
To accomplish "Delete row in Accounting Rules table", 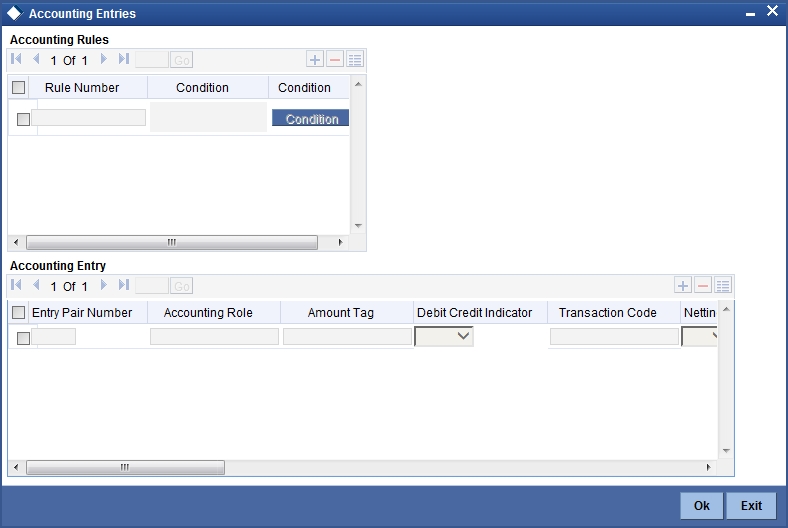I will tap(335, 59).
